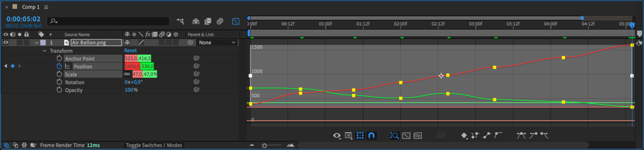This screenshot has width=644, height=150.
Task: Click Toggle Switches / Modes button
Action: (154, 145)
